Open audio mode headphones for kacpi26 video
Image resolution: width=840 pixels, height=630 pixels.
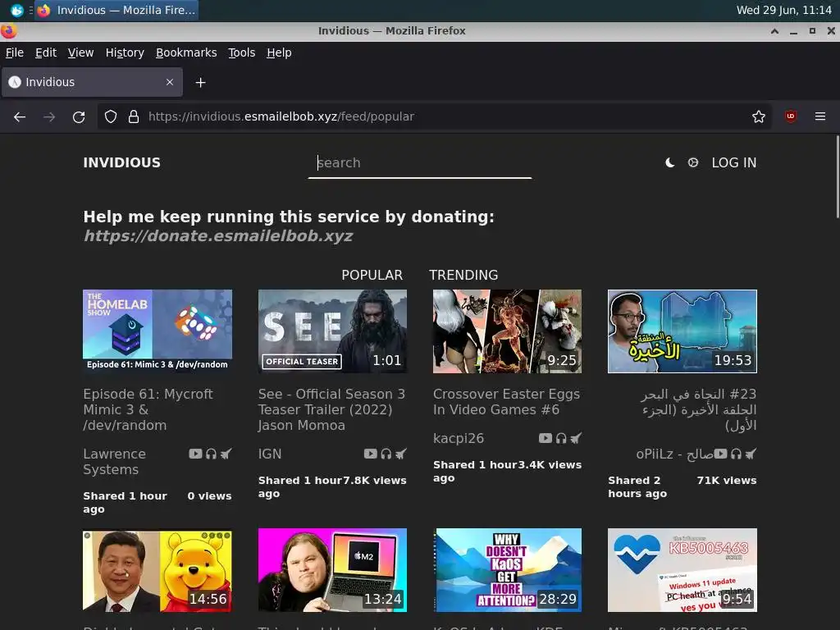click(561, 439)
